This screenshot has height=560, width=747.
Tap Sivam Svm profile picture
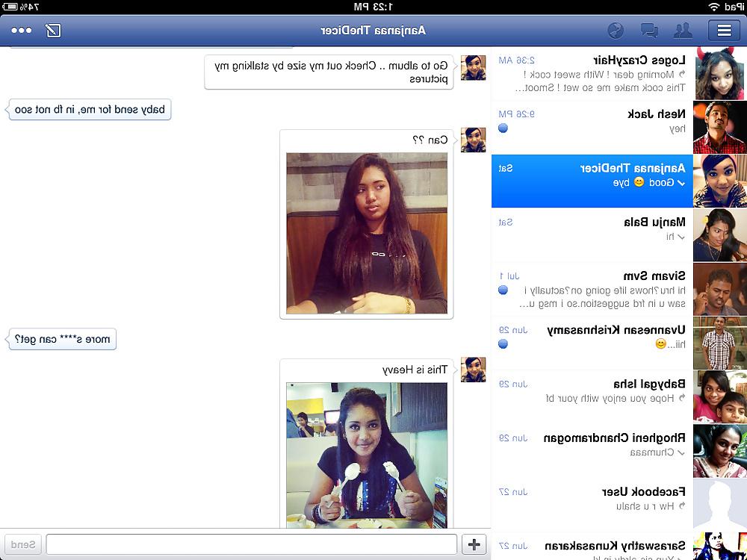tap(720, 289)
